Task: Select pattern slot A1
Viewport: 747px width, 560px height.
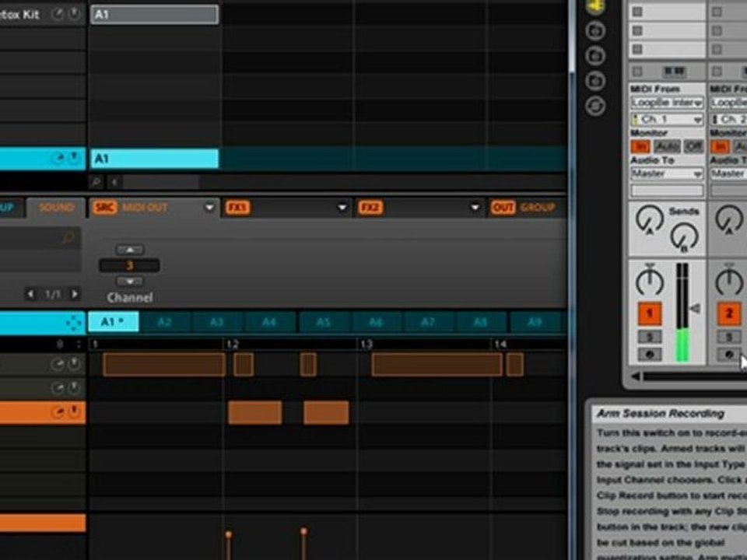Action: pos(114,322)
